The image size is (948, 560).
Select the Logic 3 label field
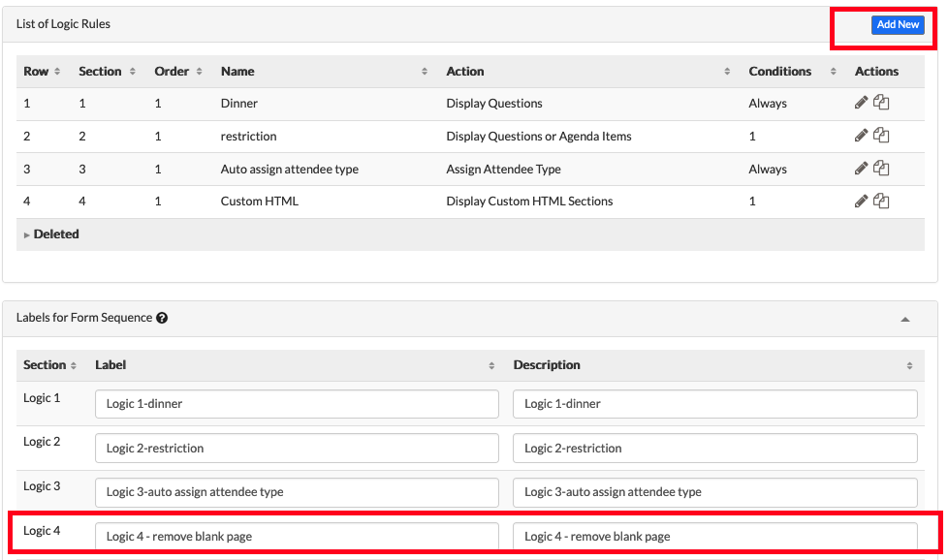click(x=297, y=492)
